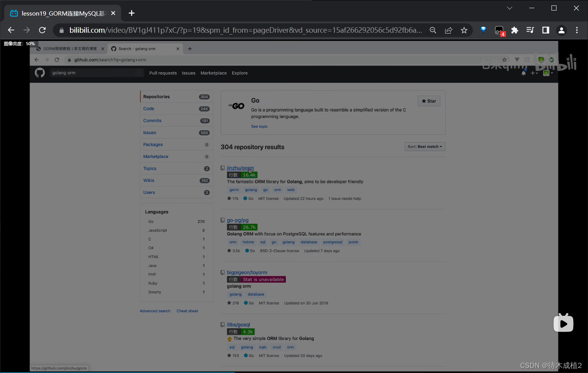Select the Repositories filter
Viewport: 588px width, 373px height.
coord(177,97)
